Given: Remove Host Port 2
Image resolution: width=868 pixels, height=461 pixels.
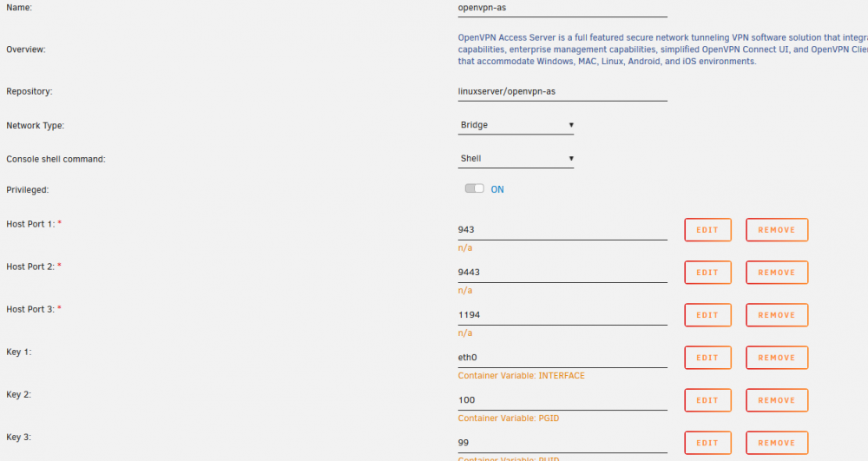Looking at the screenshot, I should click(777, 273).
